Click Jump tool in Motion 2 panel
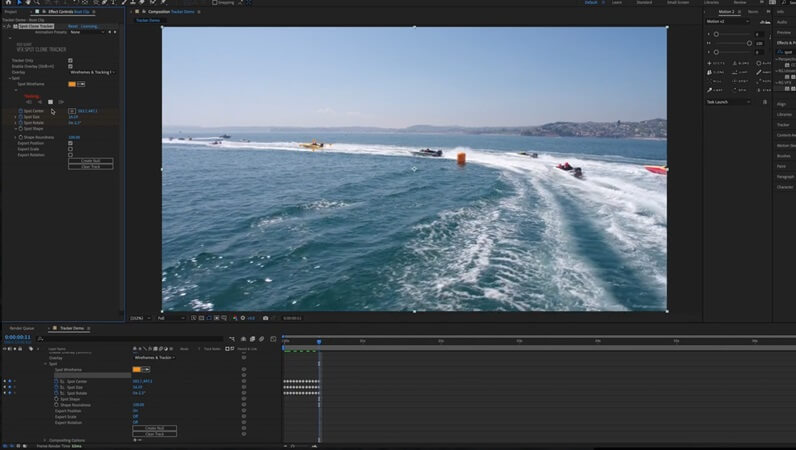 (741, 72)
